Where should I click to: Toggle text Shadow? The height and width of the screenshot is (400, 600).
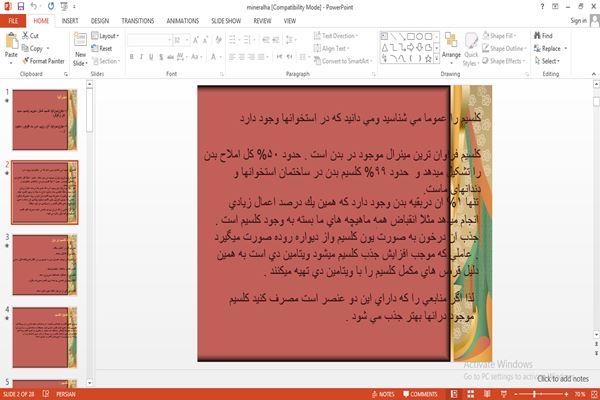[161, 57]
